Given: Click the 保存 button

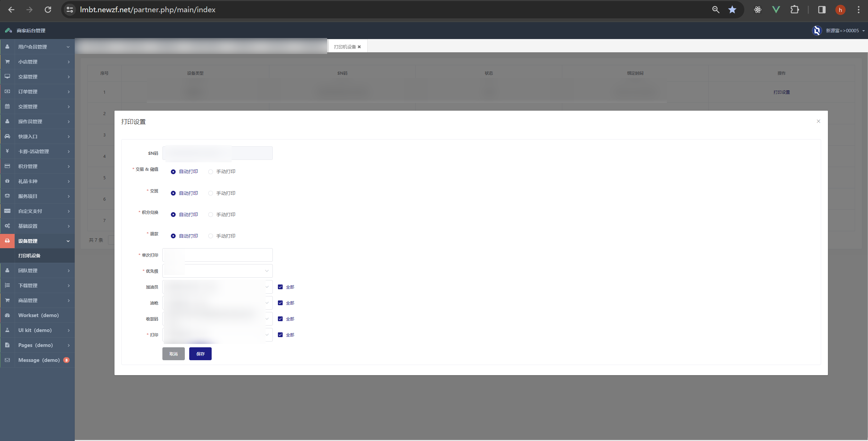Looking at the screenshot, I should (200, 354).
